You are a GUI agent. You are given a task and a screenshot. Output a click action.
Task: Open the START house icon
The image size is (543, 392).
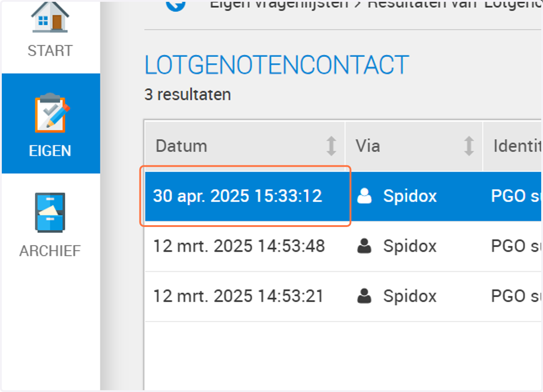pos(50,17)
